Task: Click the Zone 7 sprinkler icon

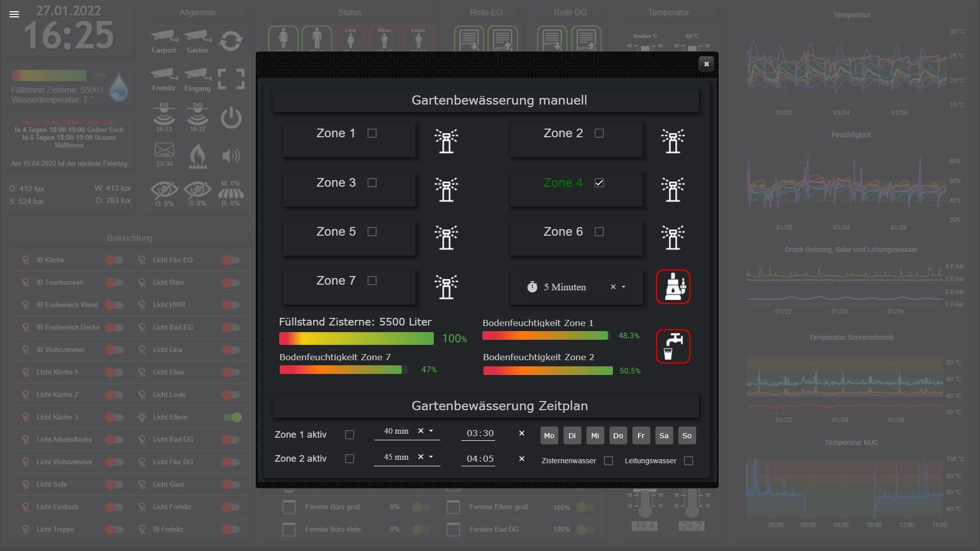Action: click(x=446, y=287)
